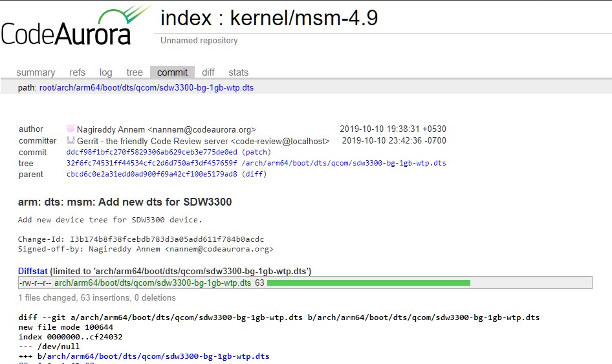
Task: Open commit hash link starting with ddcf98f1
Action: click(151, 152)
